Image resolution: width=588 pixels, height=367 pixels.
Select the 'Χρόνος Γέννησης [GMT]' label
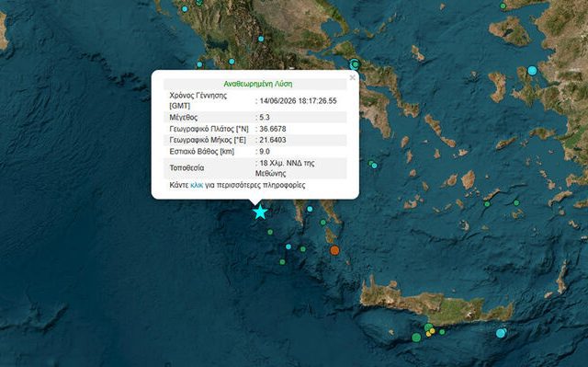[198, 100]
